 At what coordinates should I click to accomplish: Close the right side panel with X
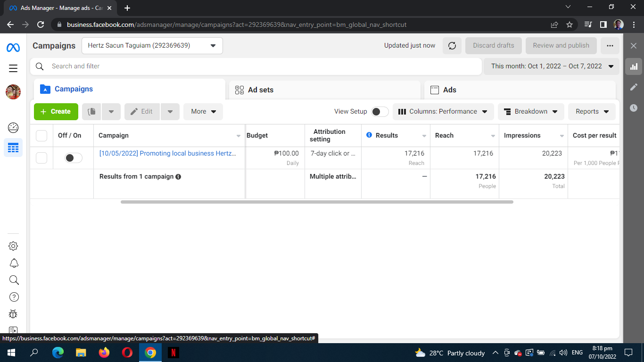point(634,46)
